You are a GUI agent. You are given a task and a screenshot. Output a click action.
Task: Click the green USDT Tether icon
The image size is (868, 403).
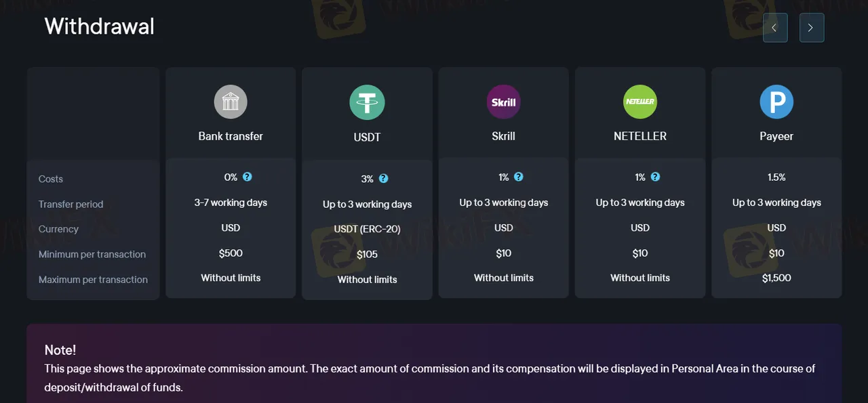[367, 102]
